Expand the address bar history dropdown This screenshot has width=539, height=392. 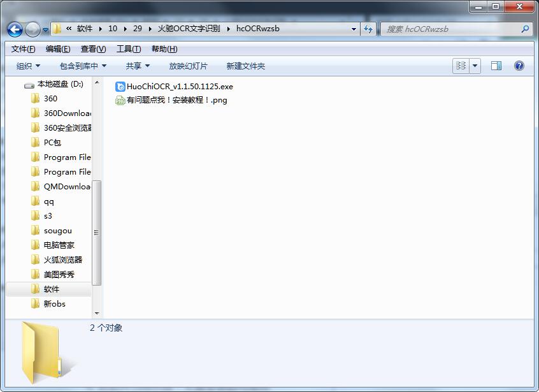click(x=354, y=29)
